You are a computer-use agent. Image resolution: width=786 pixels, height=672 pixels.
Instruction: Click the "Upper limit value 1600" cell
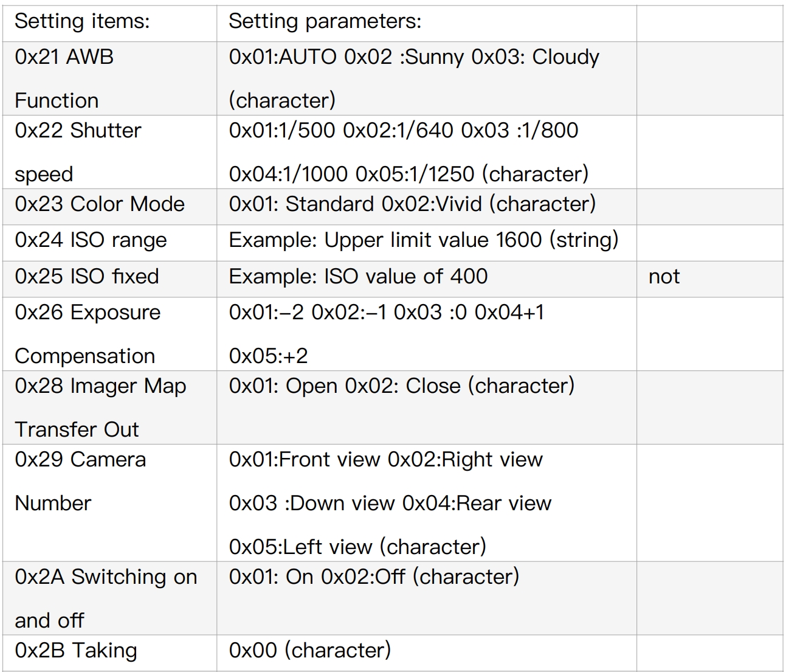coord(423,240)
